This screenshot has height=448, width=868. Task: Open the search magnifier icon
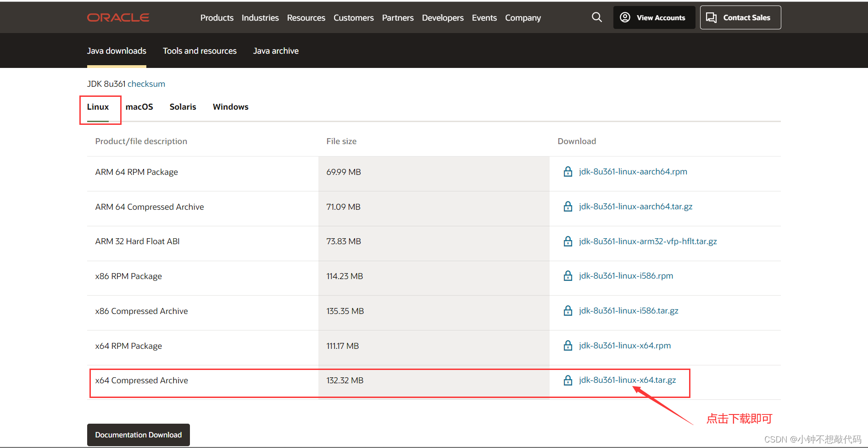[x=597, y=17]
